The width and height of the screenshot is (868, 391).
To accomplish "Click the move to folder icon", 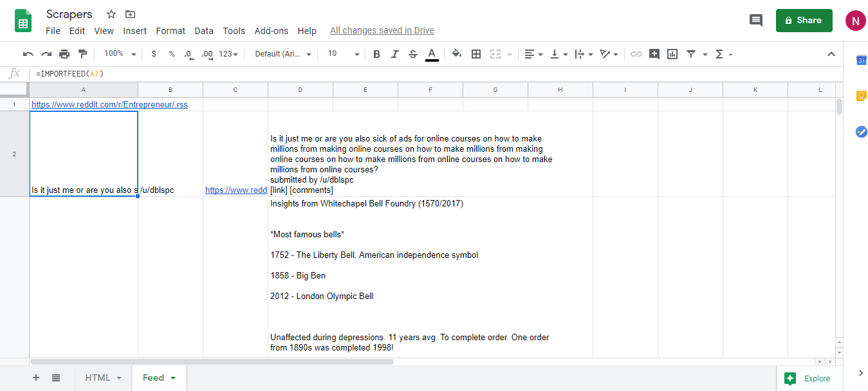I will (131, 14).
